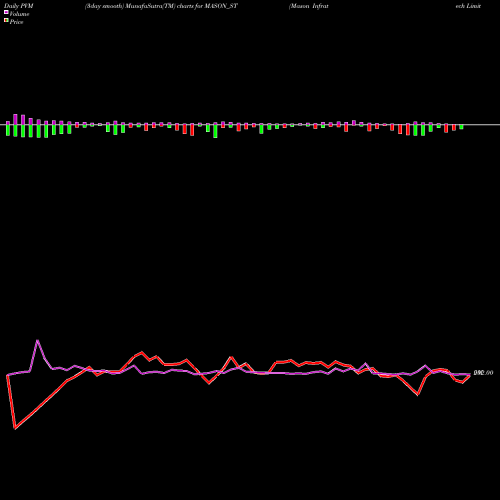The image size is (500, 500).
Task: Click the Price legend color swatch
Action: 6,21
